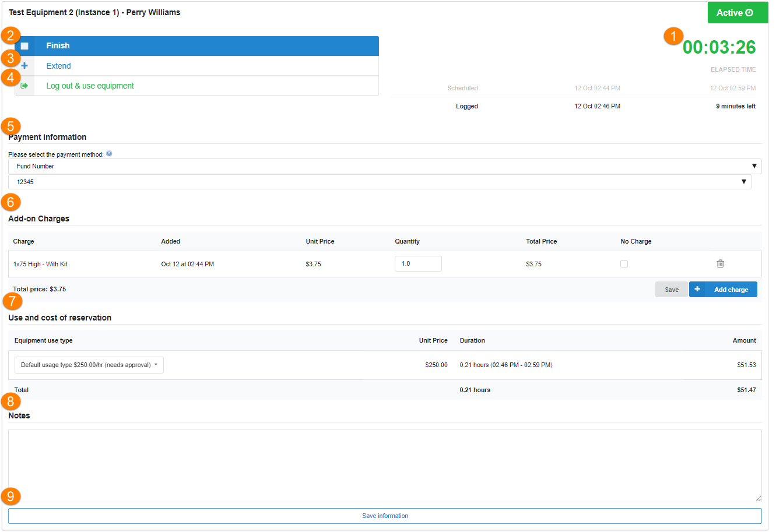
Task: Click the clock icon in Active badge
Action: [749, 13]
